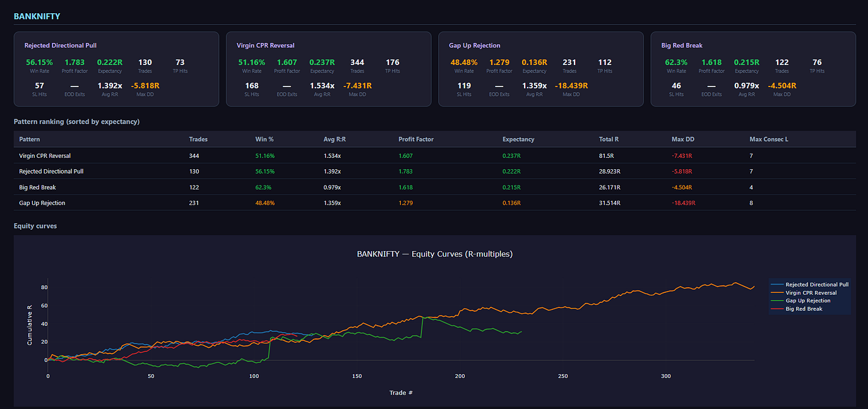Sort table by the Avg R:R column header
Image resolution: width=868 pixels, height=409 pixels.
coord(335,139)
